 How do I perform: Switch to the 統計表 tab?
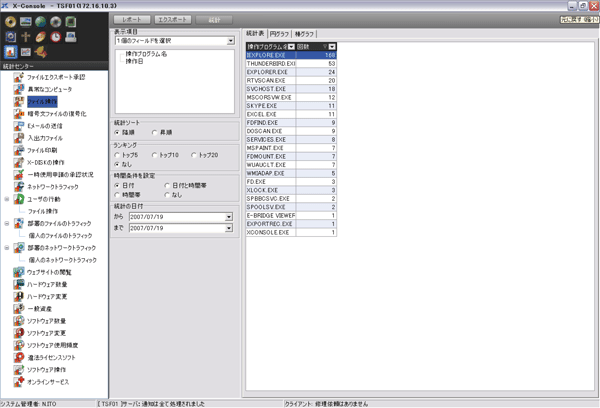click(255, 34)
